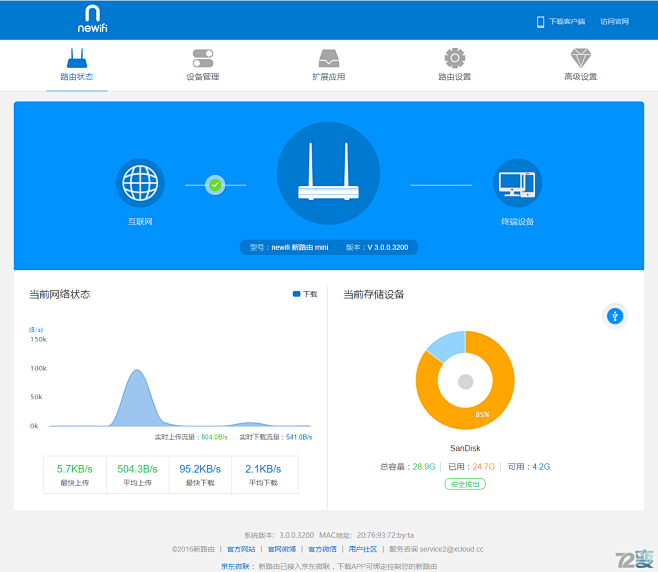
Task: Click the realtime upload value 804.0B/s
Action: 214,437
